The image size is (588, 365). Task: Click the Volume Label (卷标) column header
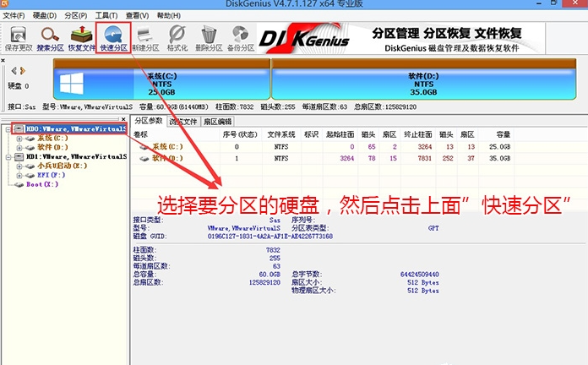(x=175, y=134)
